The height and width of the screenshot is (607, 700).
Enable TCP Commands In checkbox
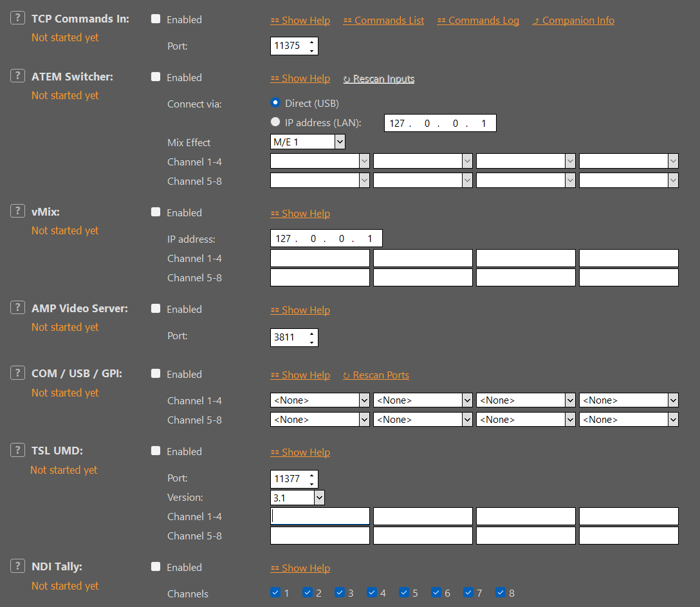click(x=156, y=19)
